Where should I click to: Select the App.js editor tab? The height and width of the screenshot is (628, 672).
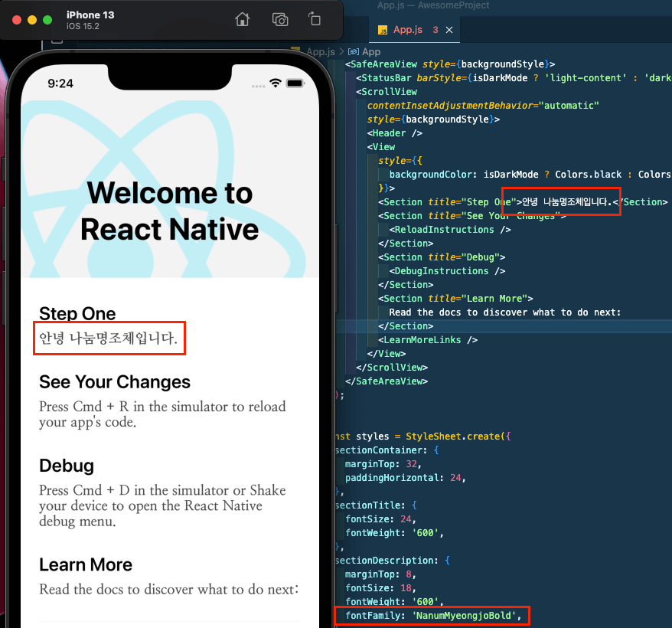pos(414,30)
